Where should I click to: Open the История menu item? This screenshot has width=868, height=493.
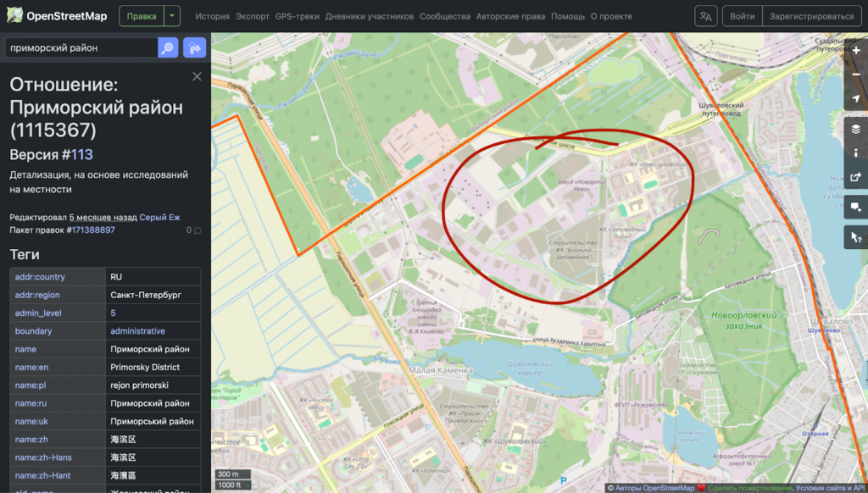click(x=212, y=16)
